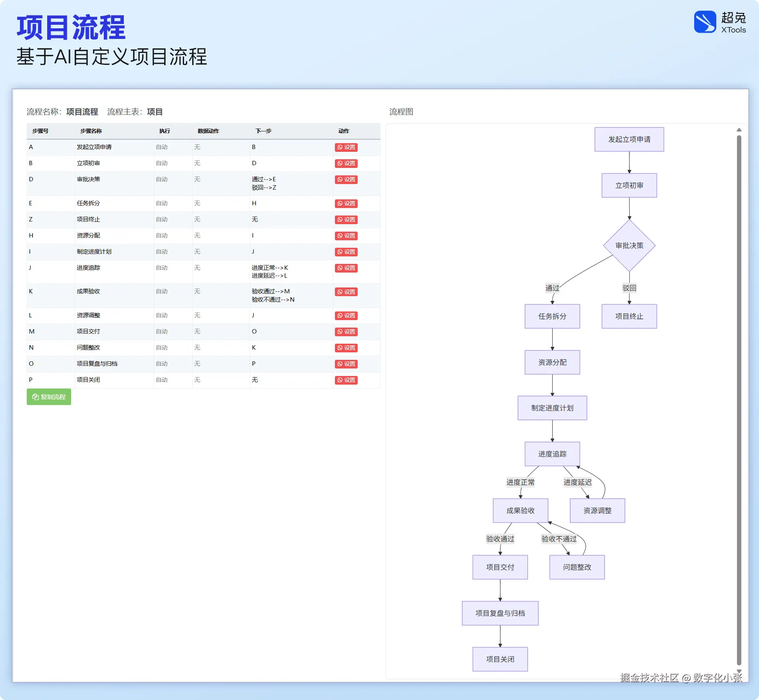Click scrollbar down arrow in flowchart

(739, 671)
